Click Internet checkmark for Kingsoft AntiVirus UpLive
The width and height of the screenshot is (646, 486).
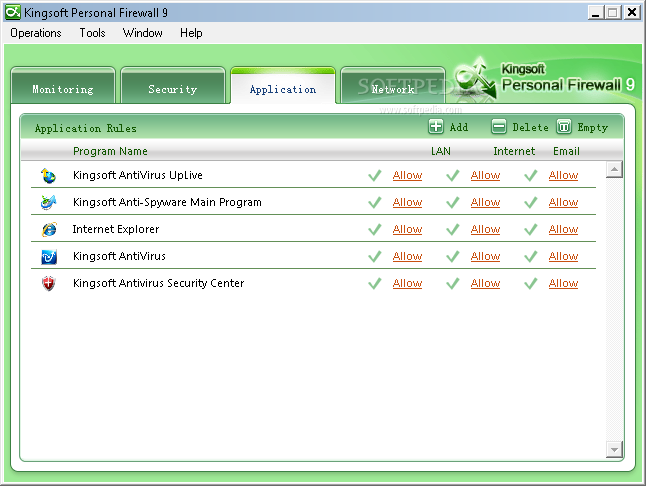coord(452,175)
